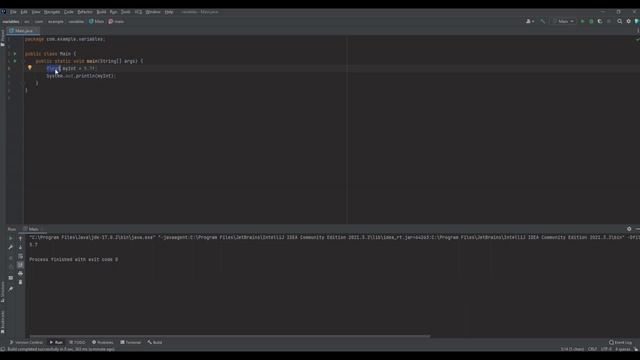Open Version Control tool window
This screenshot has height=360, width=640.
pos(26,342)
